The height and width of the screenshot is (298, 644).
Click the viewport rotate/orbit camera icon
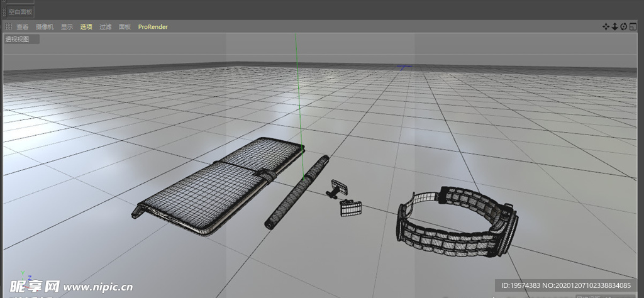coord(624,26)
